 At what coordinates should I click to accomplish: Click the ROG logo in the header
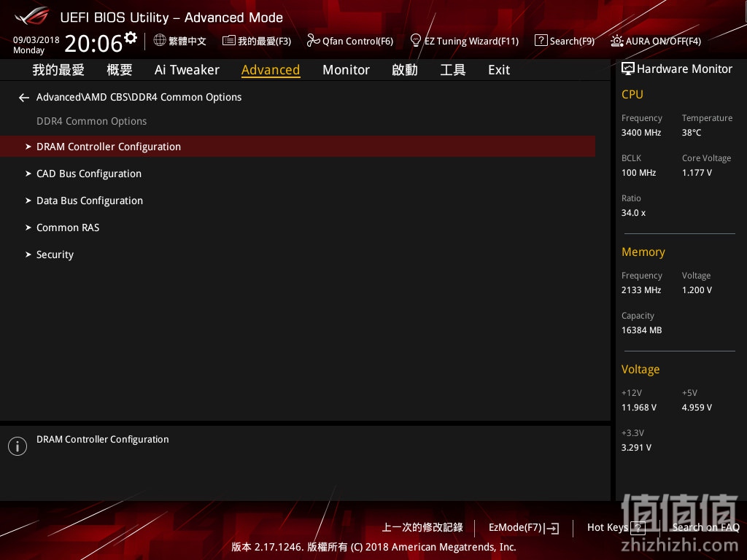coord(31,16)
